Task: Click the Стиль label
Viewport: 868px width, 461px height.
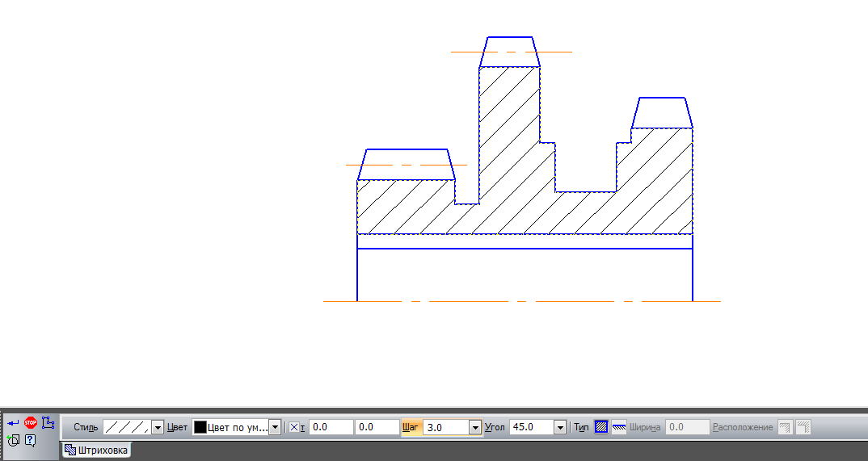Action: point(86,427)
